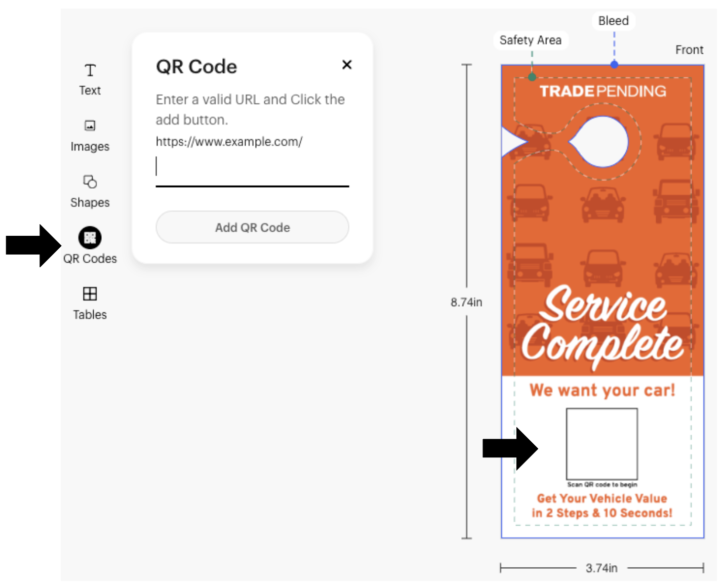Open the Images panel
Image resolution: width=724 pixels, height=588 pixels.
tap(90, 135)
